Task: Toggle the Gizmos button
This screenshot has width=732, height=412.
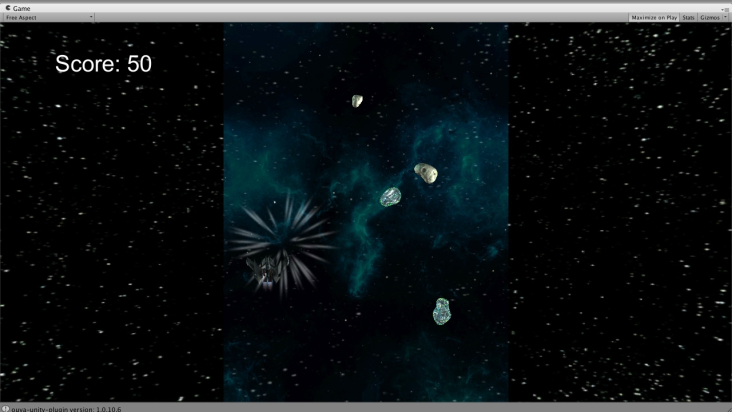Action: tap(710, 18)
